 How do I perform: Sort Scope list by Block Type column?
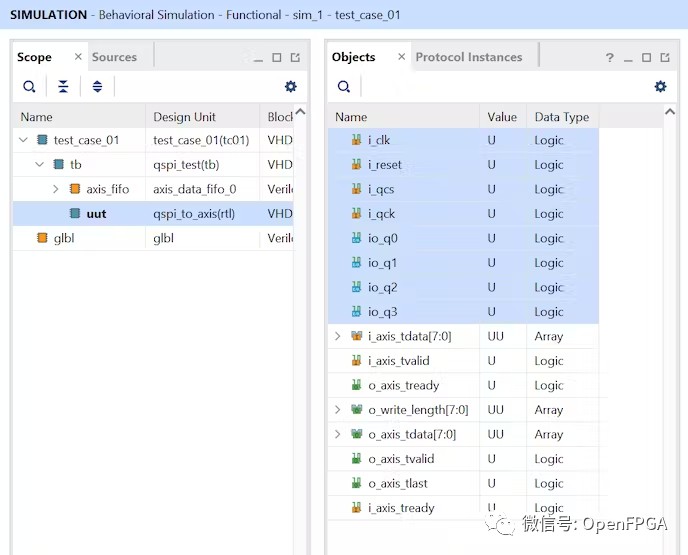click(x=277, y=117)
